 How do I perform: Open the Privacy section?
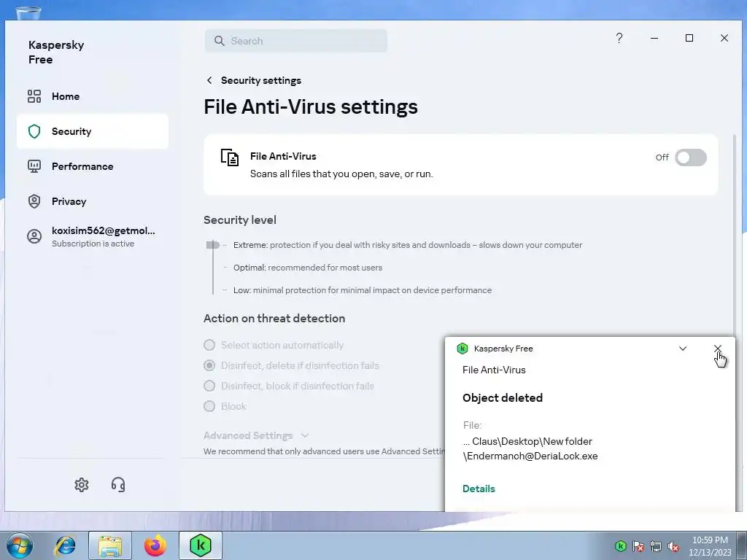pyautogui.click(x=92, y=201)
